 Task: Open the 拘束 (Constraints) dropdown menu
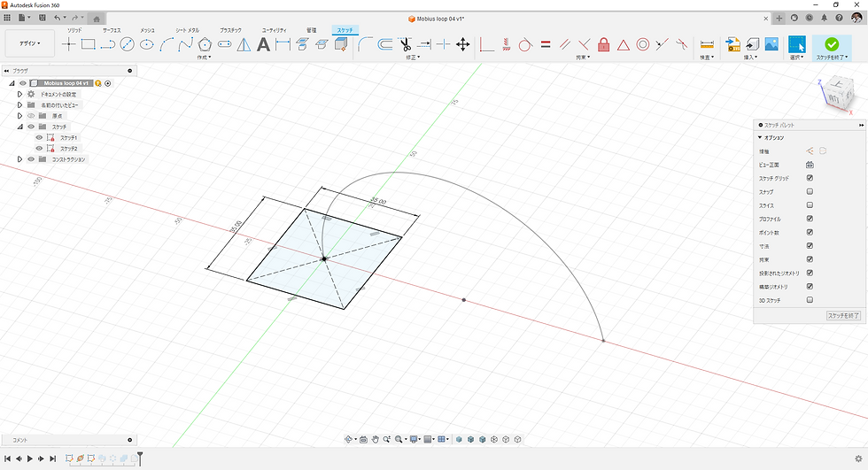[x=583, y=57]
